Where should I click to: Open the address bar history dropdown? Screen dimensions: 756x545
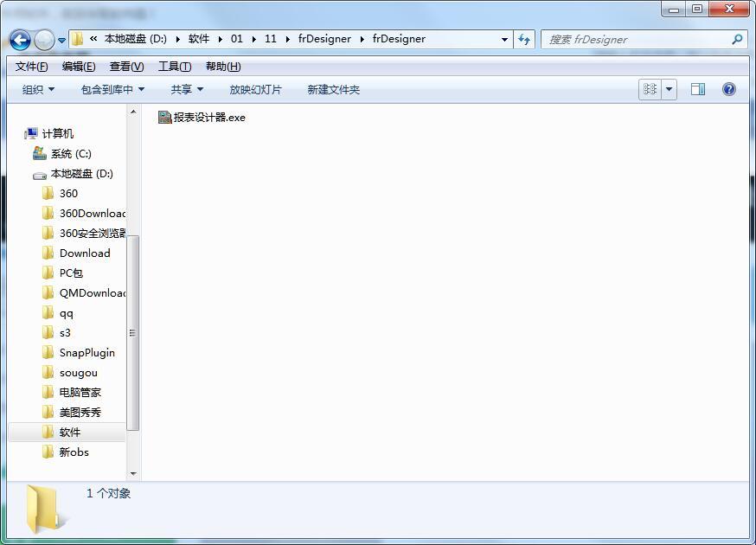tap(504, 39)
